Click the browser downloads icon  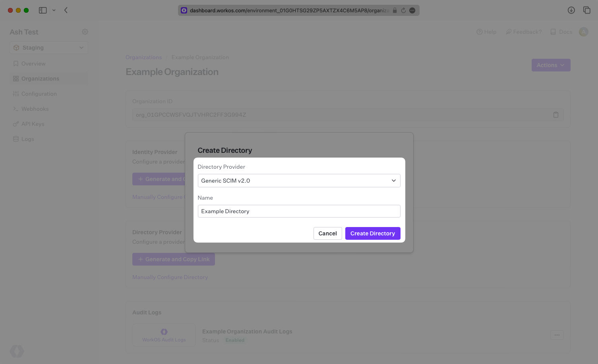coord(571,10)
